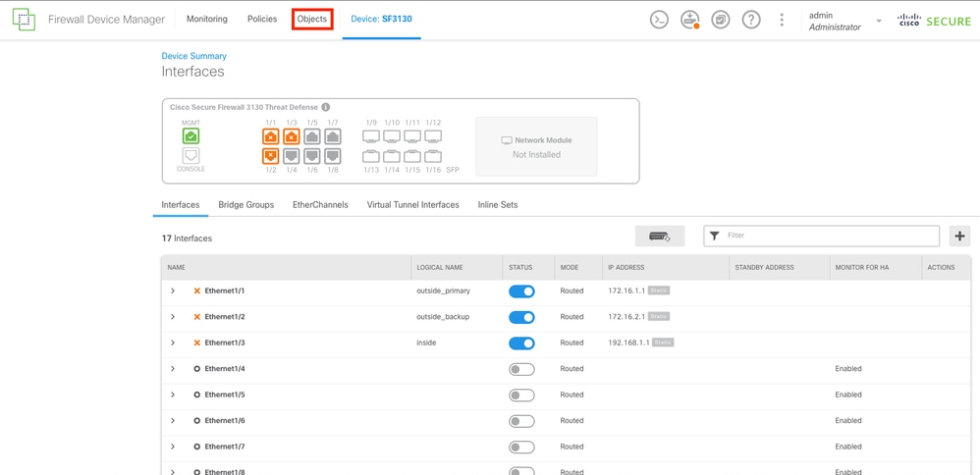Open the Objects menu
This screenshot has height=475, width=980.
pyautogui.click(x=312, y=20)
